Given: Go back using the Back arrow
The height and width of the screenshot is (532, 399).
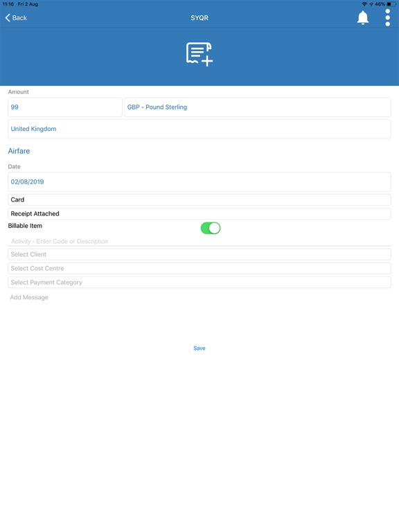Looking at the screenshot, I should coord(16,18).
